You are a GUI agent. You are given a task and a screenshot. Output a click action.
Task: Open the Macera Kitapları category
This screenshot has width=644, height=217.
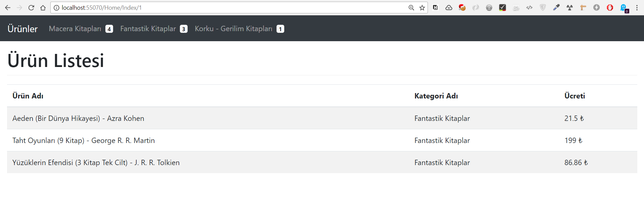pyautogui.click(x=75, y=29)
